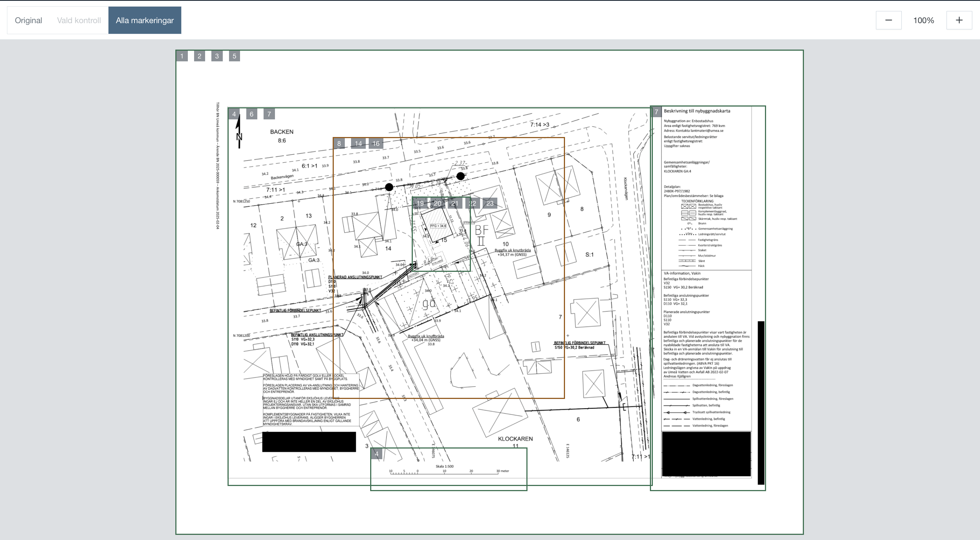Choose marker badge 22 over the building
Viewport: 980px width, 540px height.
(x=472, y=203)
